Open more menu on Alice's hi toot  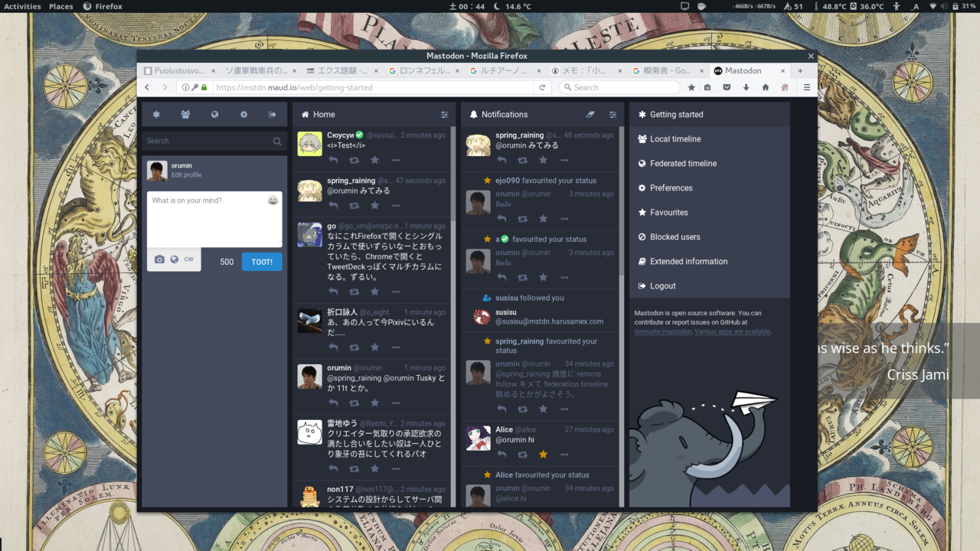564,455
